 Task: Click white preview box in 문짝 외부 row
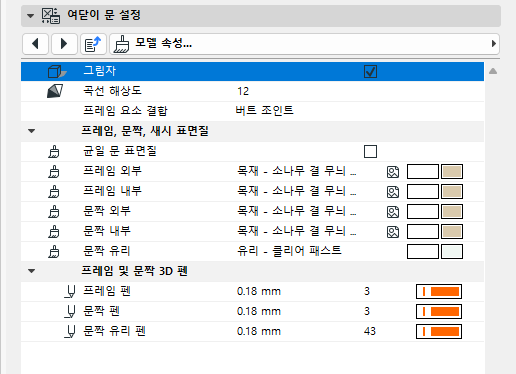point(423,212)
